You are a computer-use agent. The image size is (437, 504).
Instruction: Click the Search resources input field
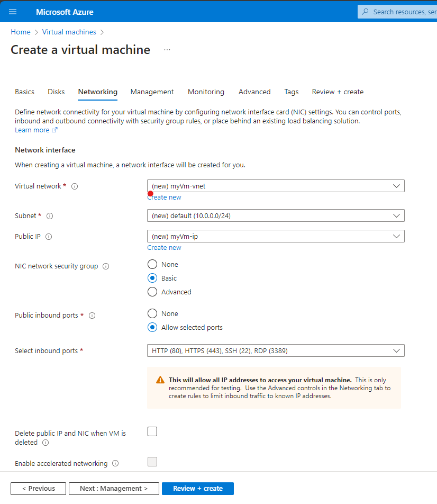[402, 12]
